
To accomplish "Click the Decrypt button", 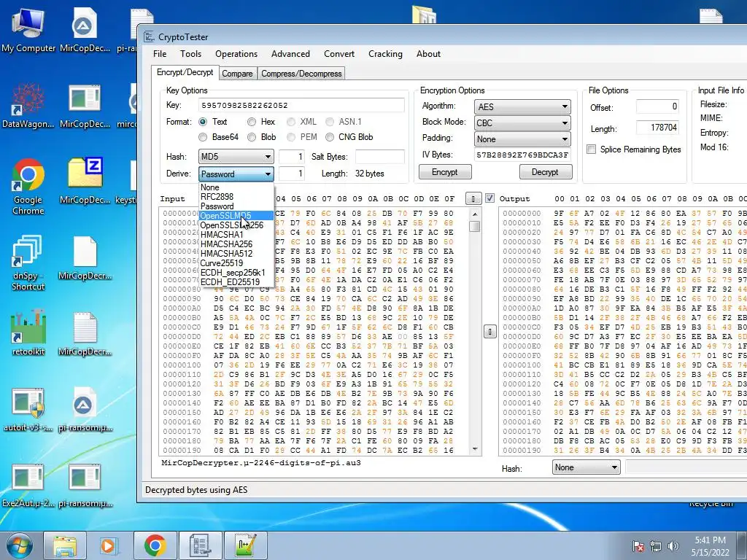I will [545, 172].
